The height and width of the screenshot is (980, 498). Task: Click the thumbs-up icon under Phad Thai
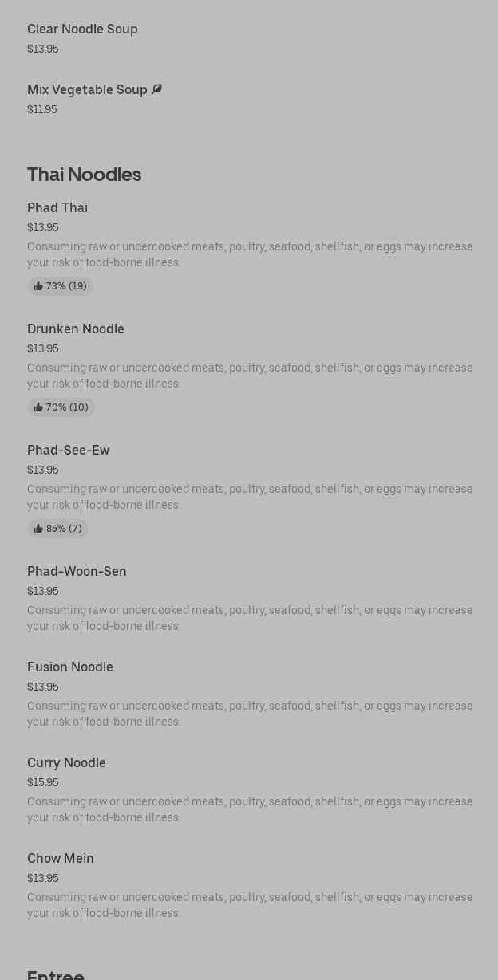coord(38,286)
